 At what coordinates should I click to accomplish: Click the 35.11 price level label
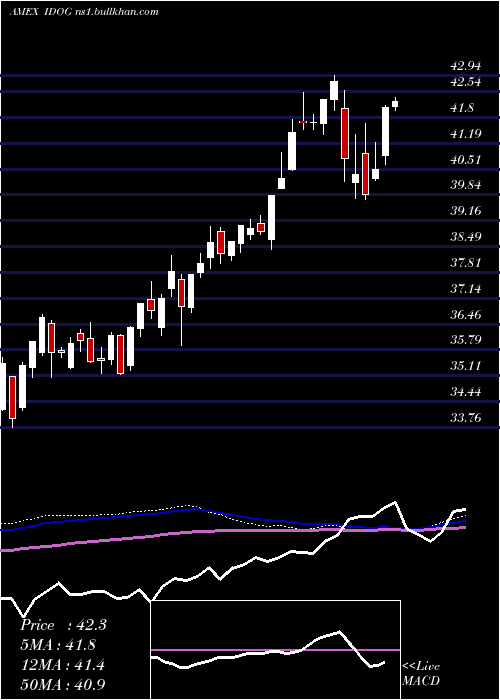click(x=466, y=366)
